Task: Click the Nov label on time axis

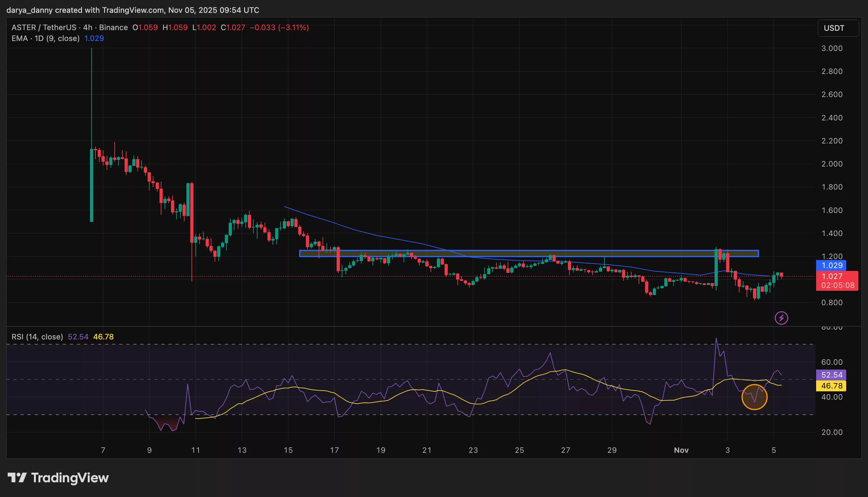Action: (x=681, y=450)
